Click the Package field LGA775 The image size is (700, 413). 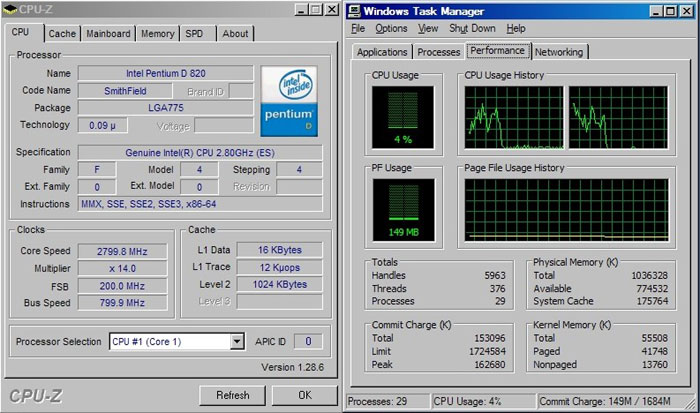(x=166, y=108)
